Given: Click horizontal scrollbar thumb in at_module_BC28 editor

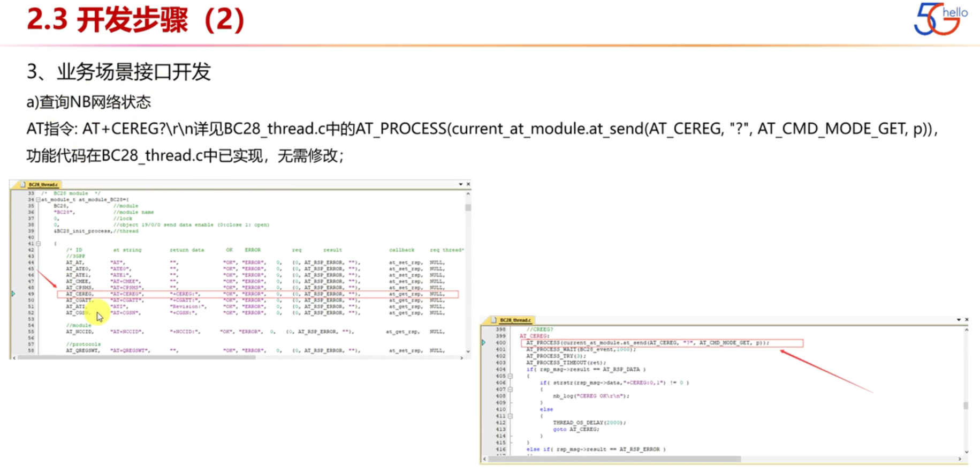Looking at the screenshot, I should click(x=136, y=357).
